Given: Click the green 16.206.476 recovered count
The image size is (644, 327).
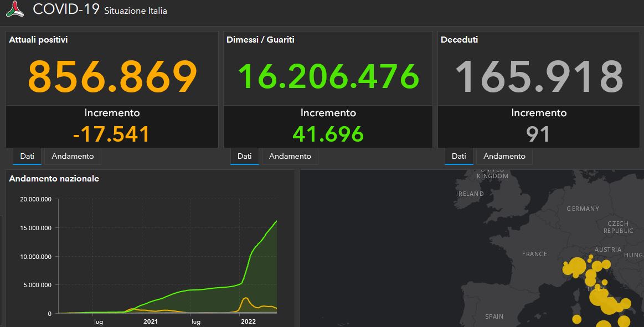Looking at the screenshot, I should point(328,76).
